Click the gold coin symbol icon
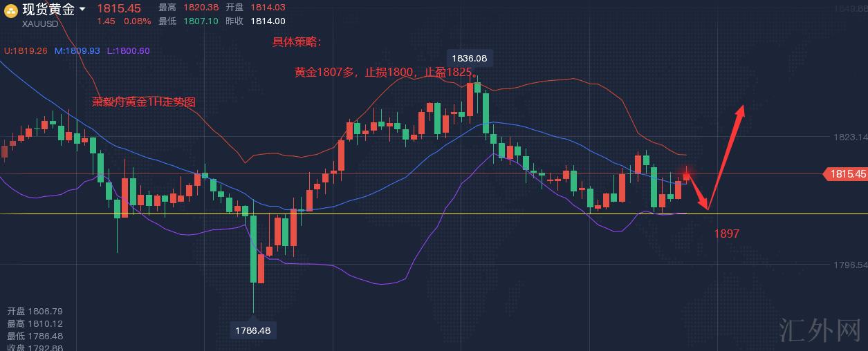 pos(11,10)
